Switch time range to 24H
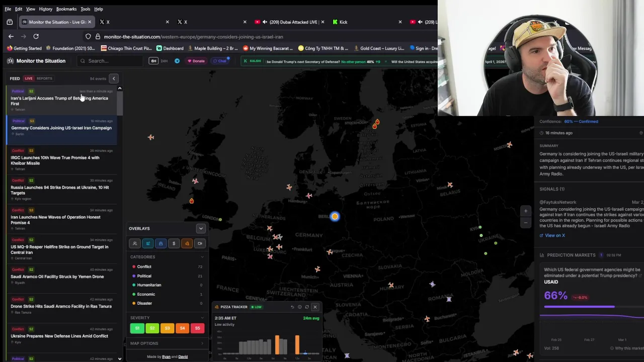This screenshot has height=362, width=644. (164, 61)
